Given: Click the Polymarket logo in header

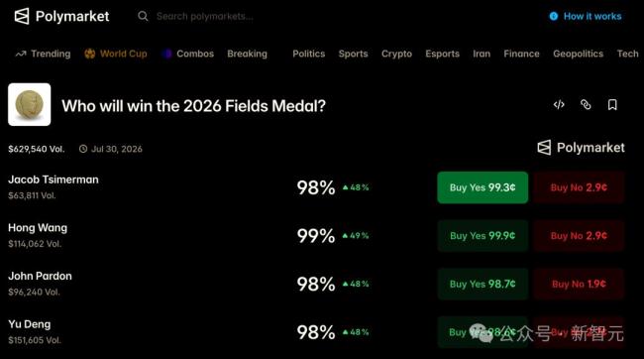Looking at the screenshot, I should (61, 17).
